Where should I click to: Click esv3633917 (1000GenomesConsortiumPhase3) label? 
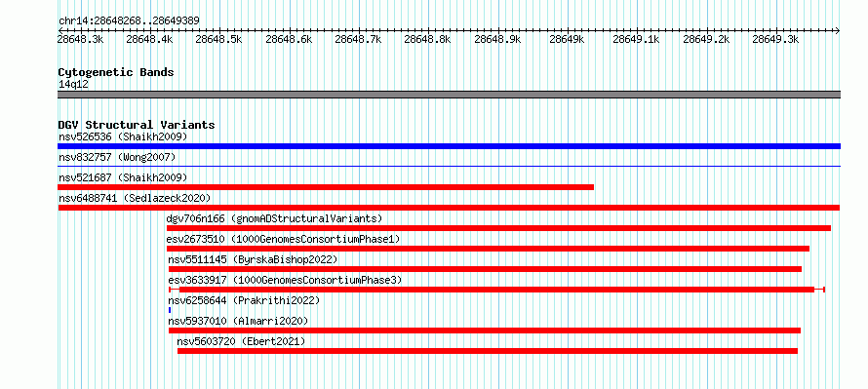coord(285,280)
